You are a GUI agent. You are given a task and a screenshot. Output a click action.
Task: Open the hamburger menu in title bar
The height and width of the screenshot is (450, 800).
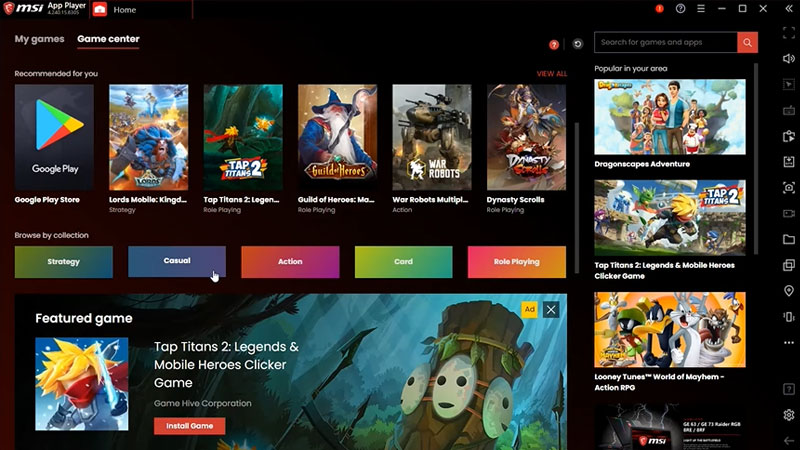tap(701, 9)
